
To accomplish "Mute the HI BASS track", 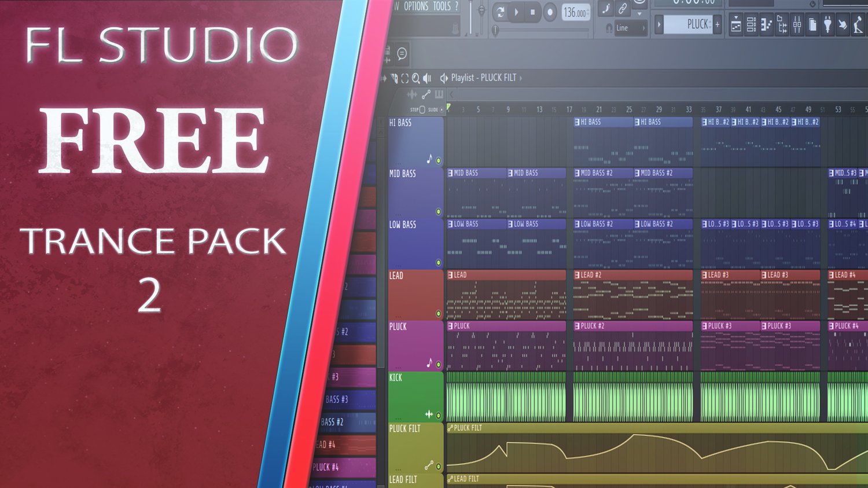I will [x=439, y=161].
